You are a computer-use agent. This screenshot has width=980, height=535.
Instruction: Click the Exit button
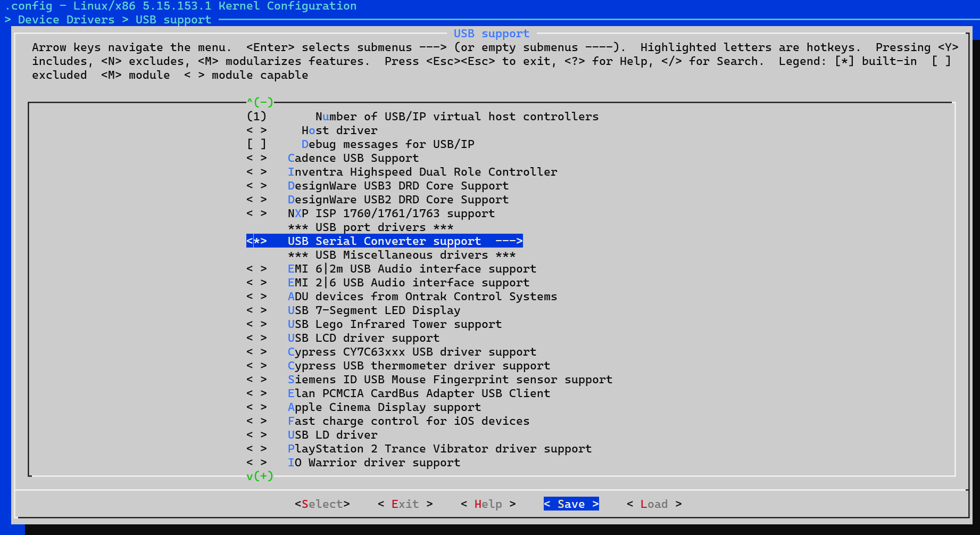click(405, 504)
